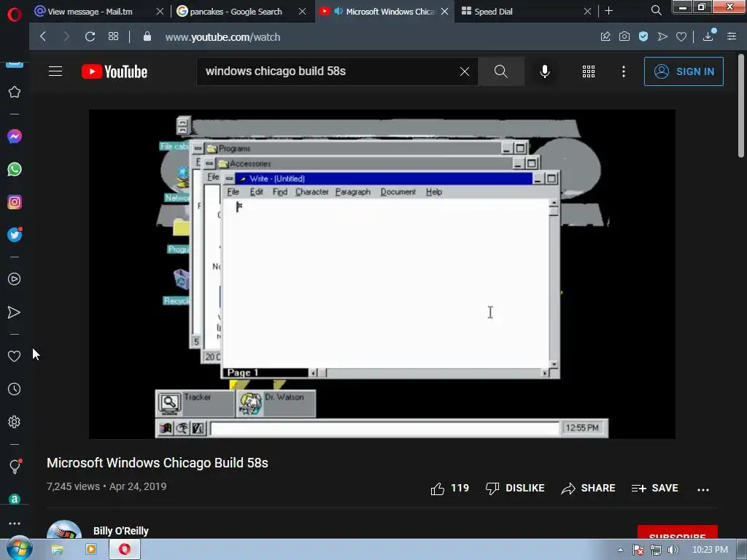Screen dimensions: 747x560
Task: Open the Opera menu logo
Action: [x=15, y=15]
